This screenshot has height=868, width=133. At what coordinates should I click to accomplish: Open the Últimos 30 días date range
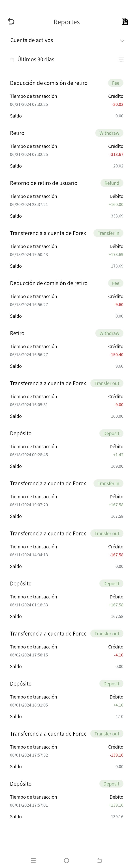point(36,59)
